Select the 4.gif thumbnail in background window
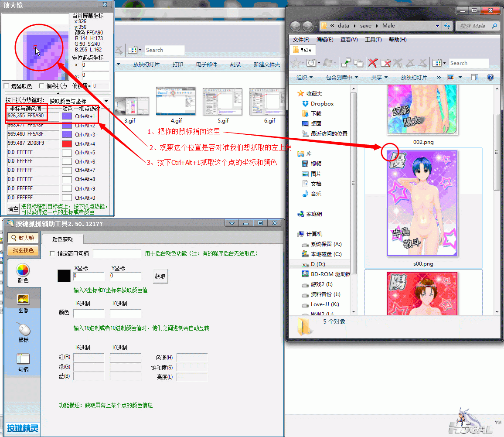 [x=176, y=101]
